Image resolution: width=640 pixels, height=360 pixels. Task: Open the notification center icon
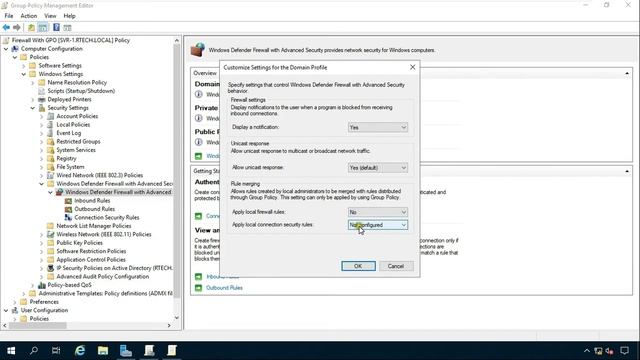point(624,351)
